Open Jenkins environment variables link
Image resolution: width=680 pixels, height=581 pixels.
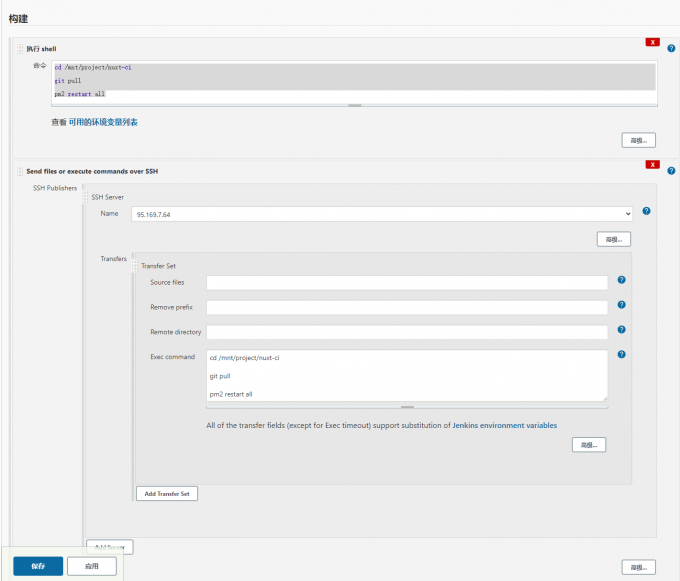(x=504, y=425)
